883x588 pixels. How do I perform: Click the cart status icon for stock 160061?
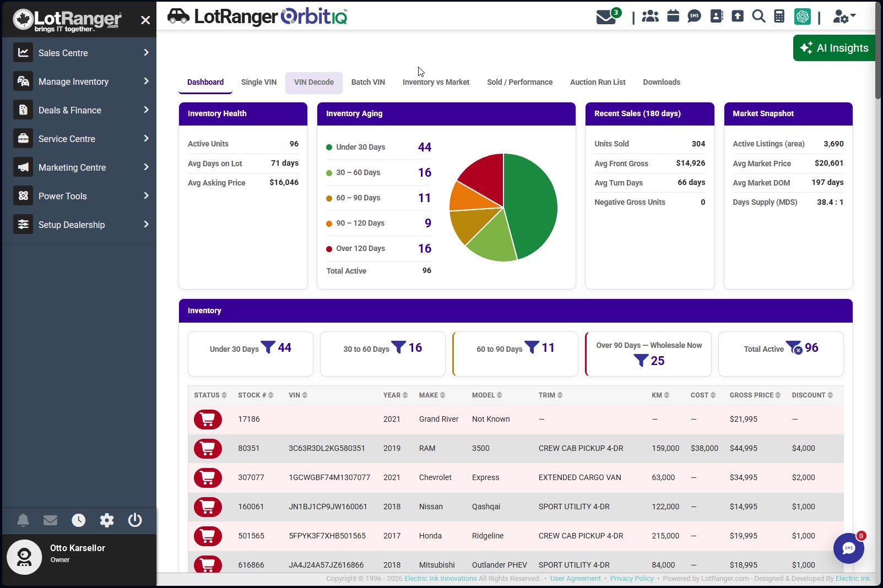pyautogui.click(x=208, y=507)
